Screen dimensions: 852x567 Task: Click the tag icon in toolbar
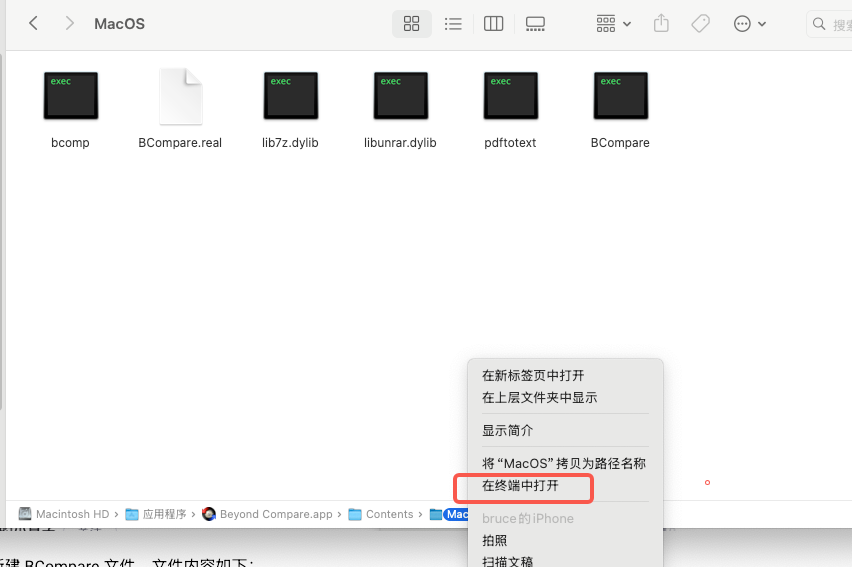click(x=700, y=23)
